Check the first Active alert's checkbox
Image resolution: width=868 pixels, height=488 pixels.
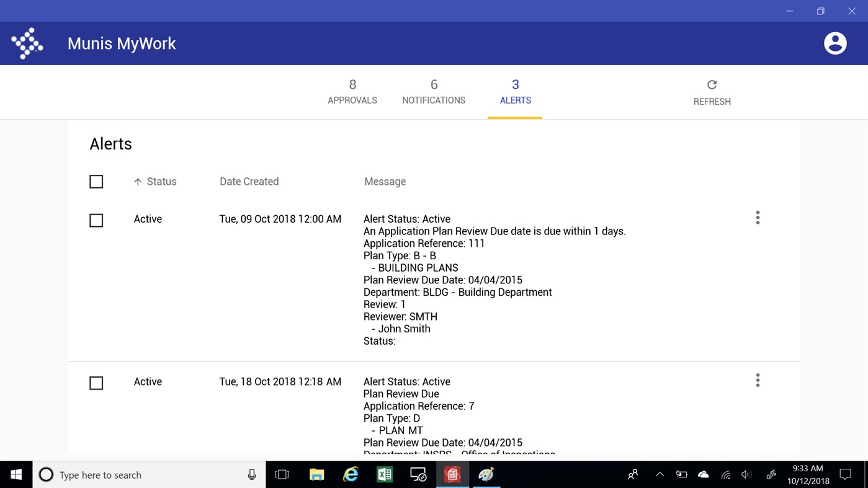(x=96, y=220)
